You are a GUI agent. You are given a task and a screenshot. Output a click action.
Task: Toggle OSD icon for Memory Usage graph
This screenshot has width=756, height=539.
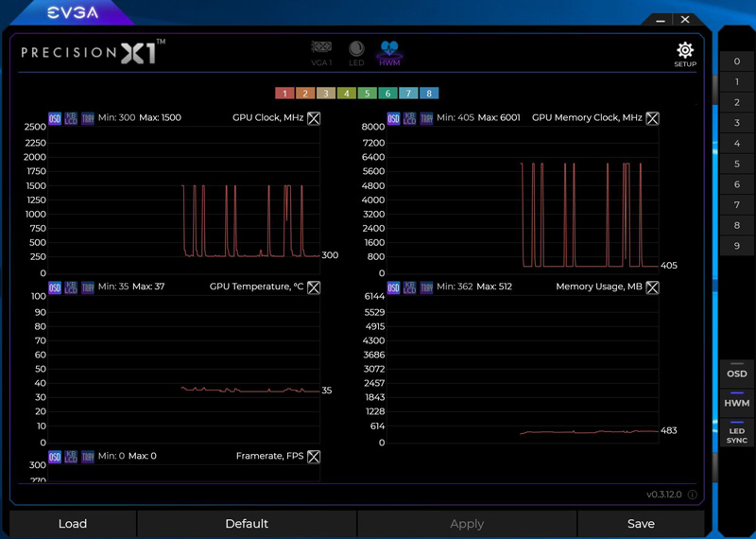[393, 287]
